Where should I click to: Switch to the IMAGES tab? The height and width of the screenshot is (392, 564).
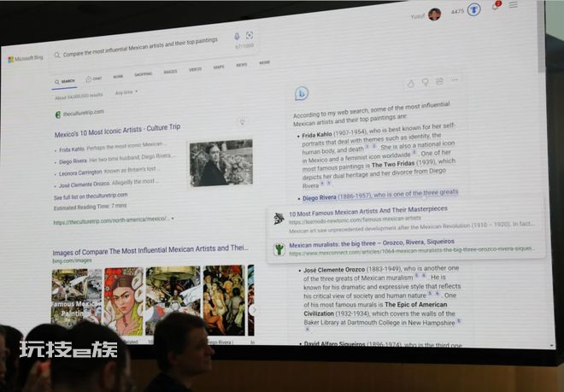pyautogui.click(x=170, y=72)
